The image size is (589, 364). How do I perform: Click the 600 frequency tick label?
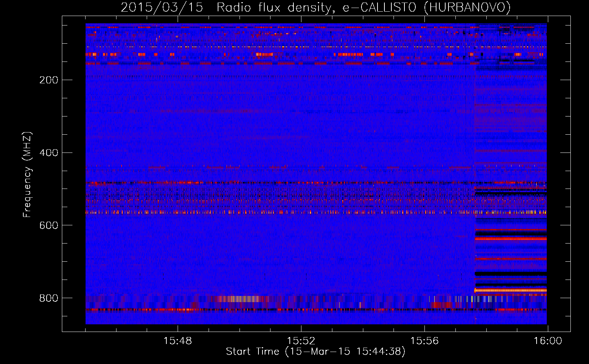49,226
